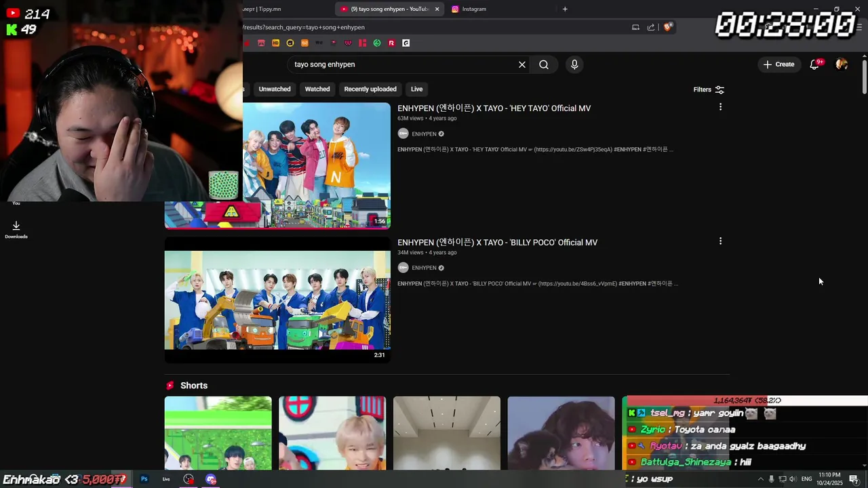Clear the YouTube search box with X
This screenshot has width=868, height=488.
522,64
